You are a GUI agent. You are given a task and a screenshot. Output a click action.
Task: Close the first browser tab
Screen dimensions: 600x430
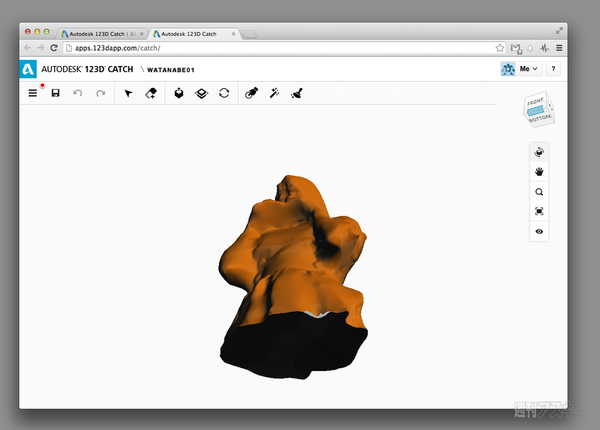tap(142, 34)
